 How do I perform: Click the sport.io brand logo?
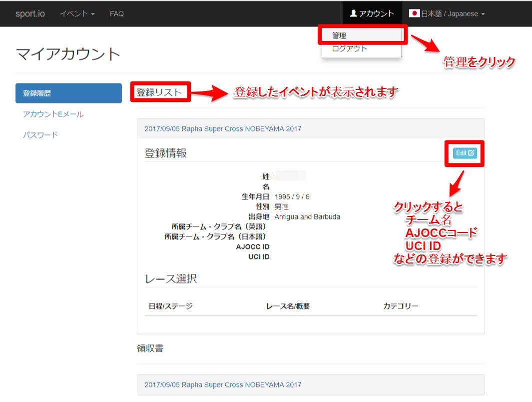tap(30, 14)
